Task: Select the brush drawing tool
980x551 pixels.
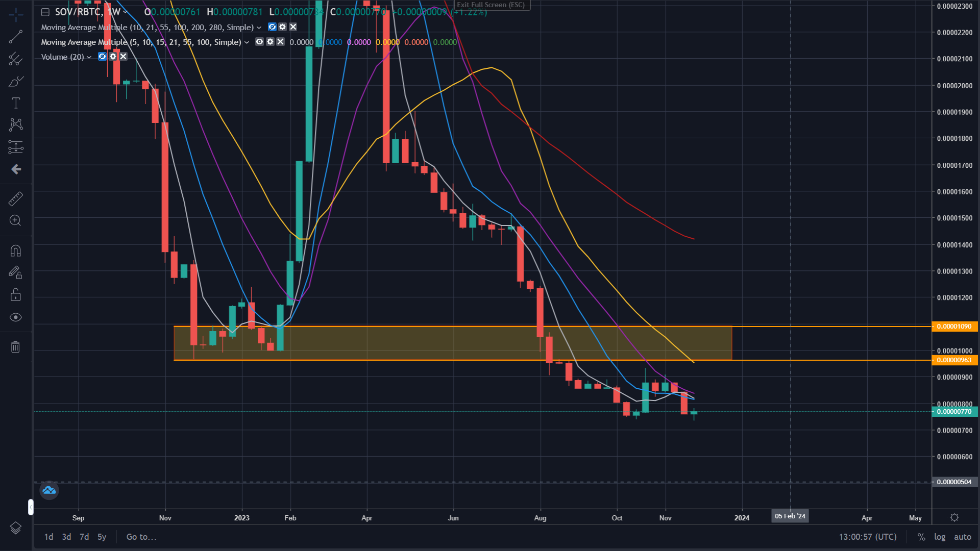Action: click(16, 82)
